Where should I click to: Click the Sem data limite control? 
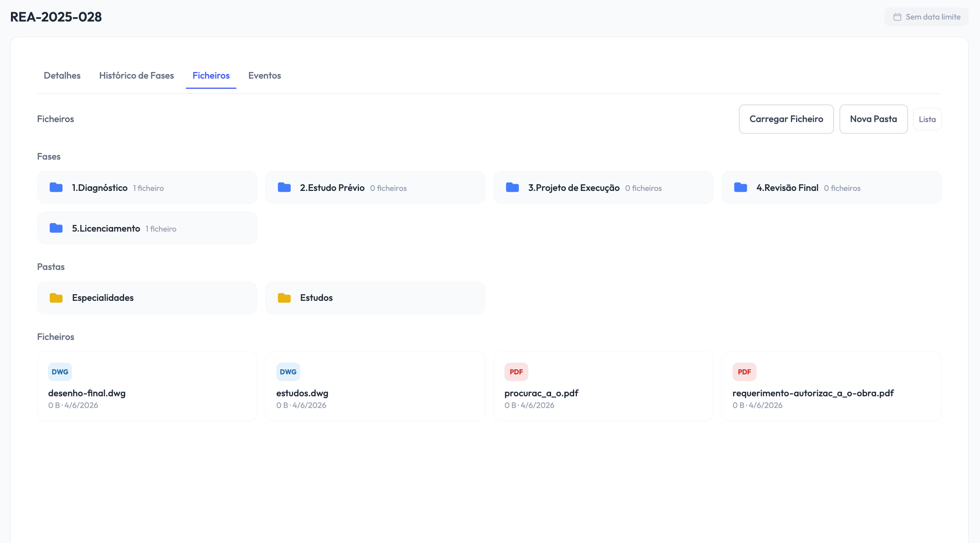tap(926, 17)
